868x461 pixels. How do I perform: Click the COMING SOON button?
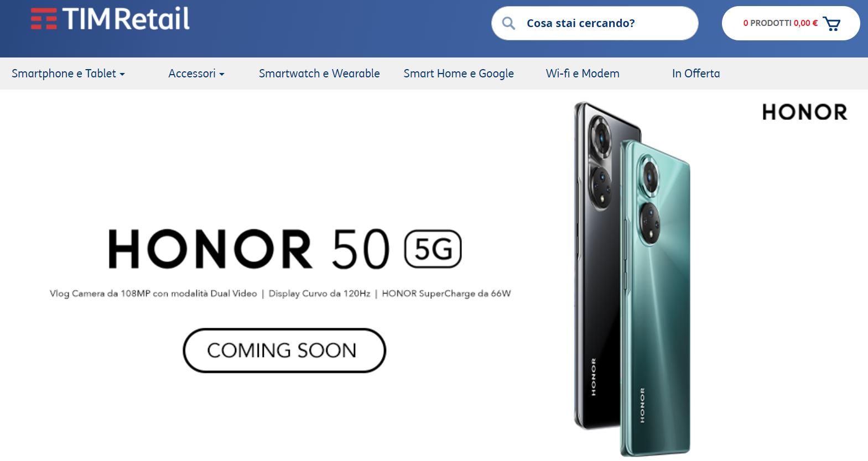click(x=284, y=350)
